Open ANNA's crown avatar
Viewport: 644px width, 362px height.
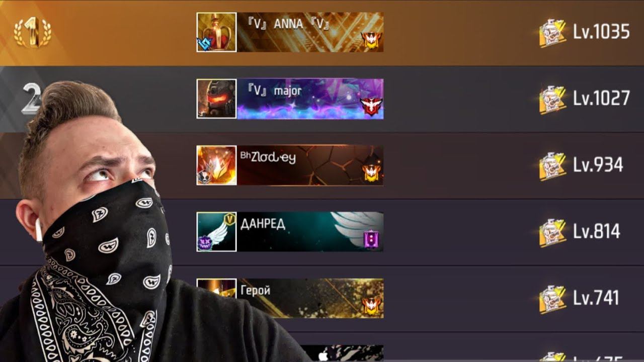216,32
